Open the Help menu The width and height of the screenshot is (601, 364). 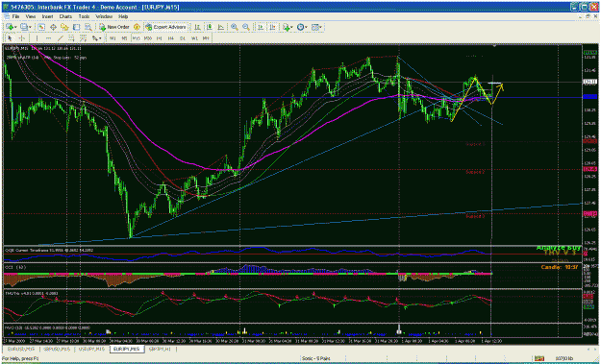123,16
